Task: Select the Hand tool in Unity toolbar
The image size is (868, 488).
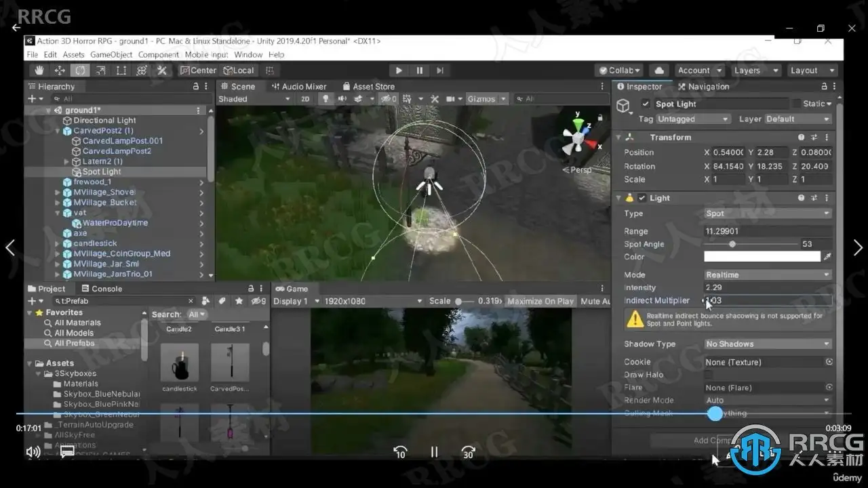Action: pyautogui.click(x=39, y=70)
